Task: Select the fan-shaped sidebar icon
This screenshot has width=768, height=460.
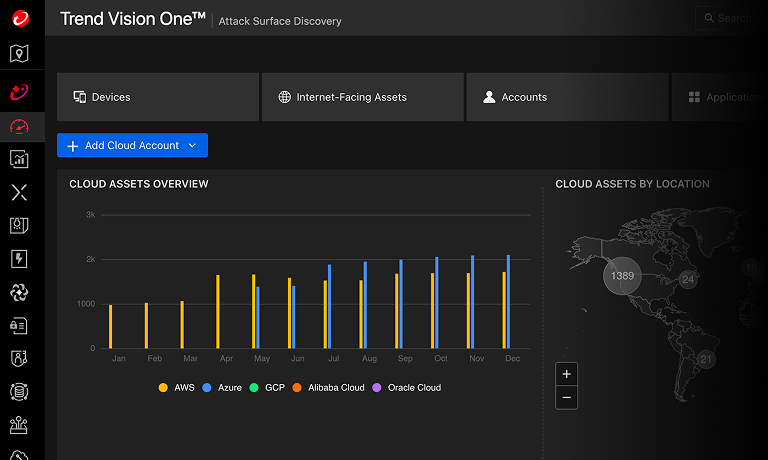Action: point(19,292)
